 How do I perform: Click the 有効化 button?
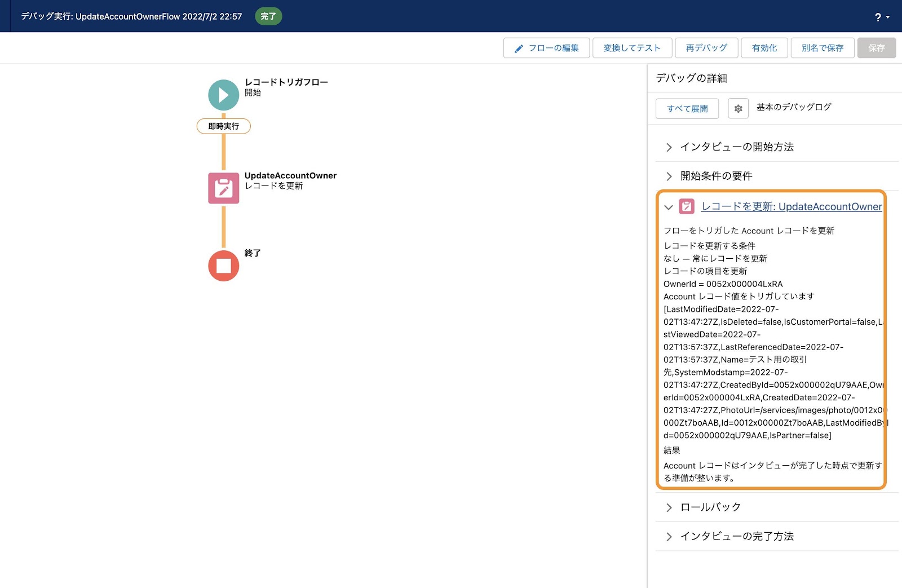tap(764, 48)
